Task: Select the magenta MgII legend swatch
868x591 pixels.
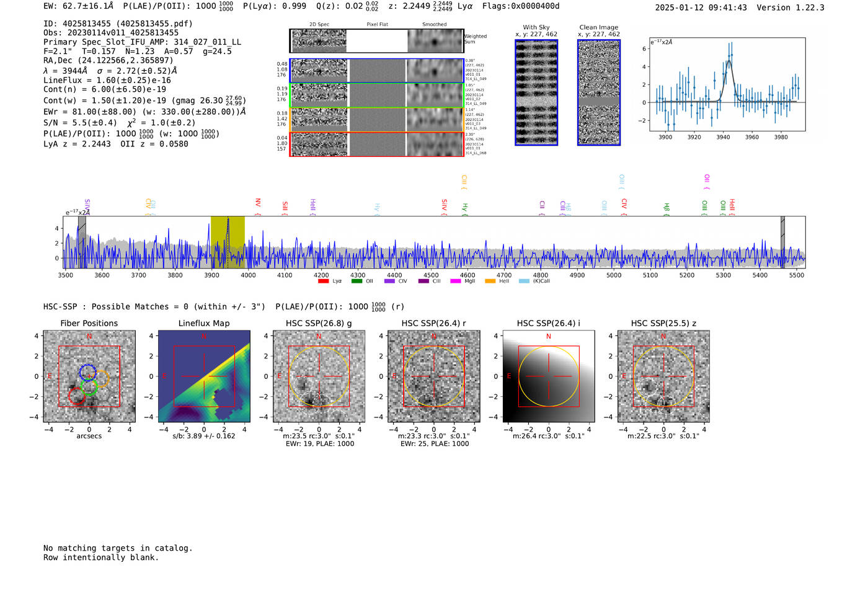Action: [456, 281]
